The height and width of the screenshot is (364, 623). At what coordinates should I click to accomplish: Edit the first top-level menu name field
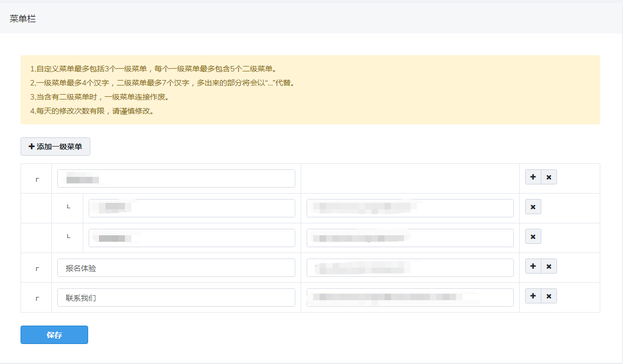pos(176,178)
